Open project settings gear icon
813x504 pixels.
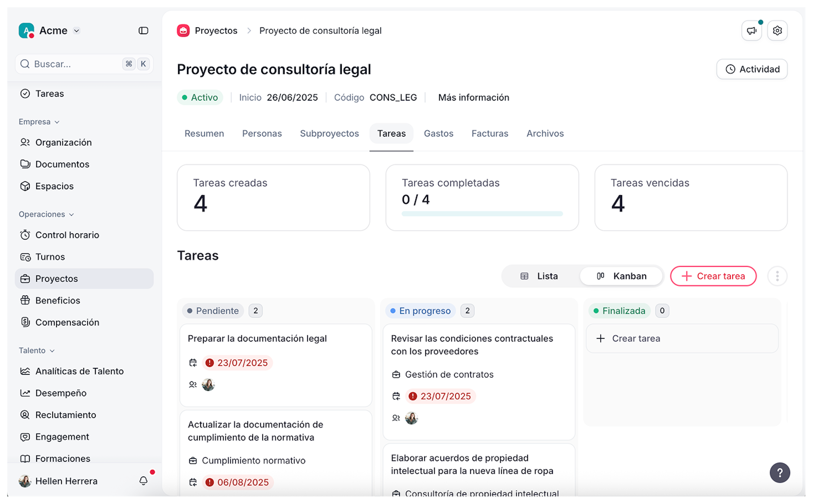pos(777,31)
